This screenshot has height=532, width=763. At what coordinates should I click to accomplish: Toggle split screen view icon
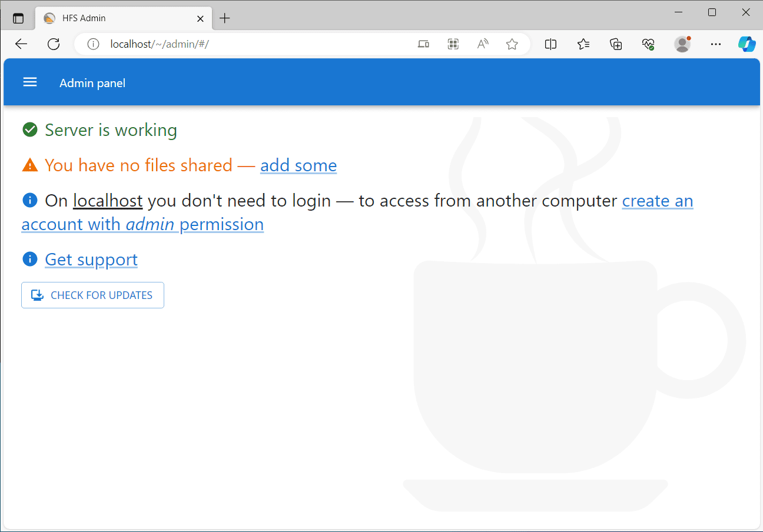pos(551,44)
